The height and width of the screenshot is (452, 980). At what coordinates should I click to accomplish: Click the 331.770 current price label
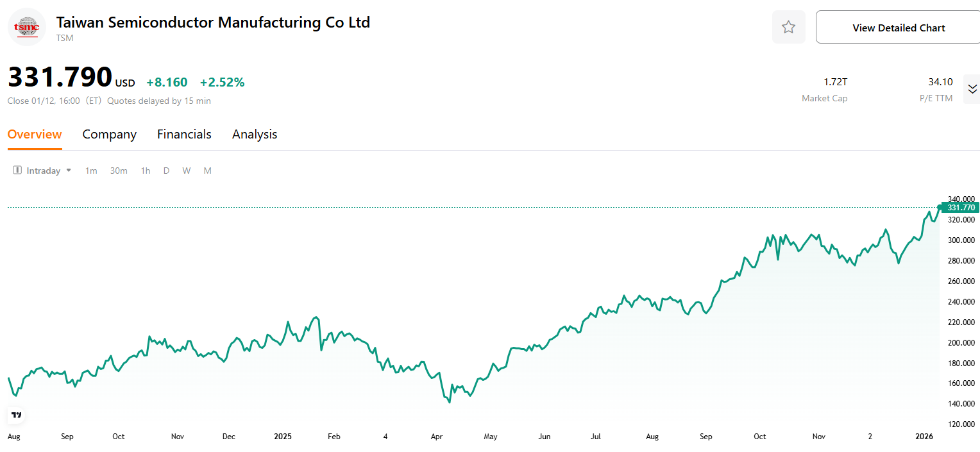coord(960,208)
